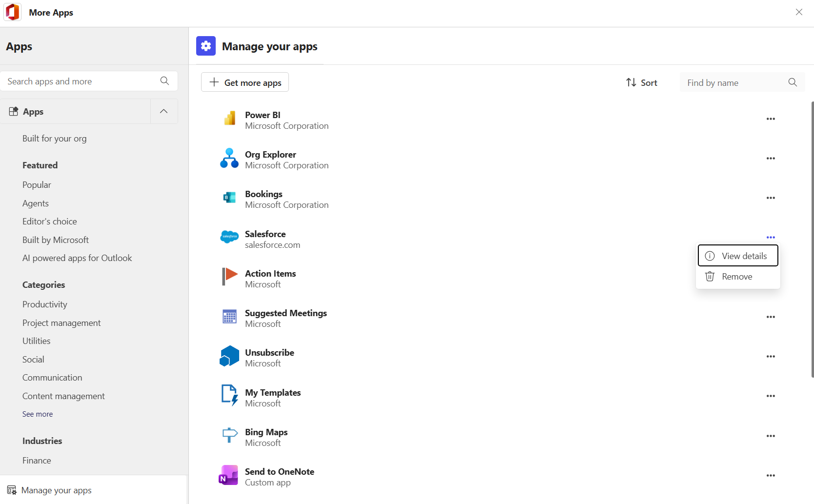Image resolution: width=814 pixels, height=504 pixels.
Task: Click the magnifier in Find by name box
Action: (793, 82)
